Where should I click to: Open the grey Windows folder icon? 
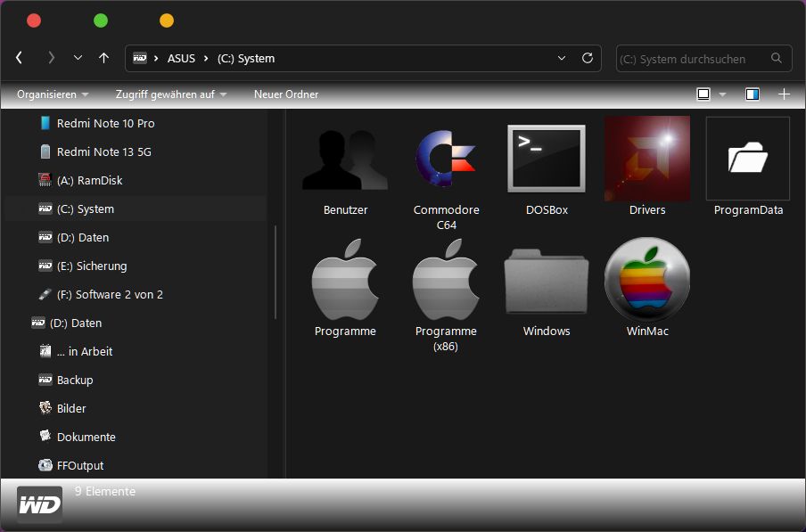[547, 282]
